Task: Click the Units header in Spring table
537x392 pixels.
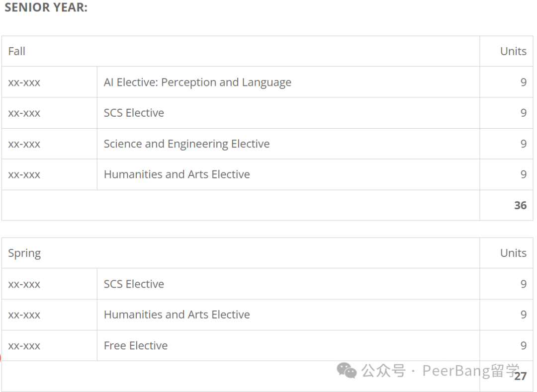Action: point(513,253)
